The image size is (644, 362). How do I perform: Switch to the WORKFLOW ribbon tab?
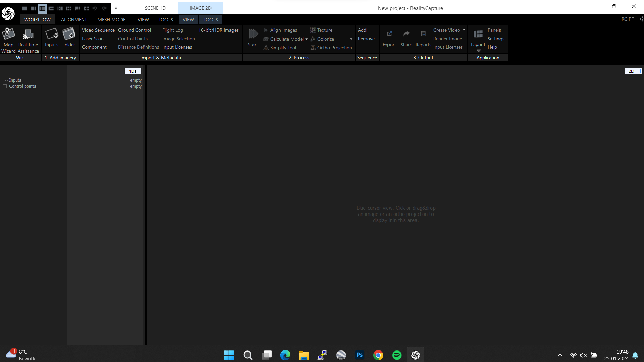(38, 20)
